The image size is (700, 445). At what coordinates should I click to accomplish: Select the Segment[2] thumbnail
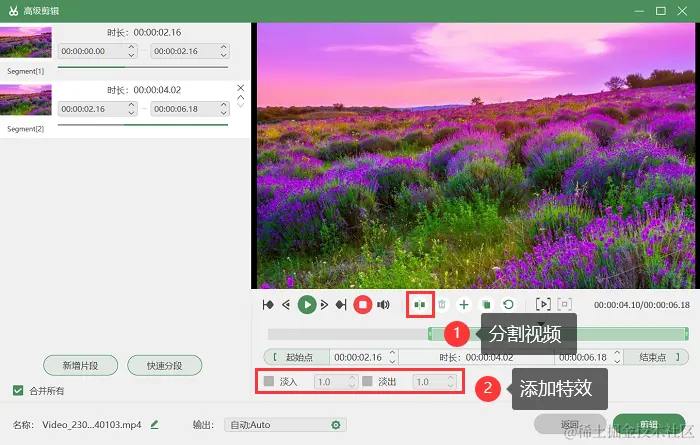[25, 100]
